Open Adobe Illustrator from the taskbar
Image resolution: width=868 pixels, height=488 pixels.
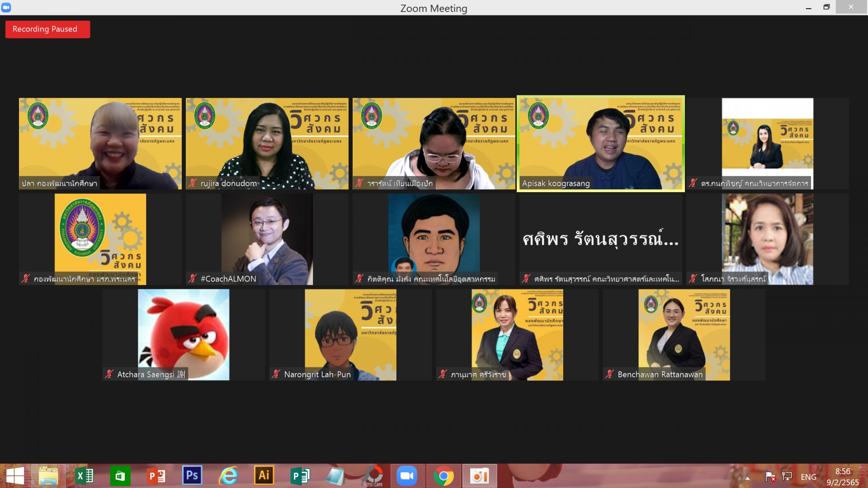(x=264, y=476)
